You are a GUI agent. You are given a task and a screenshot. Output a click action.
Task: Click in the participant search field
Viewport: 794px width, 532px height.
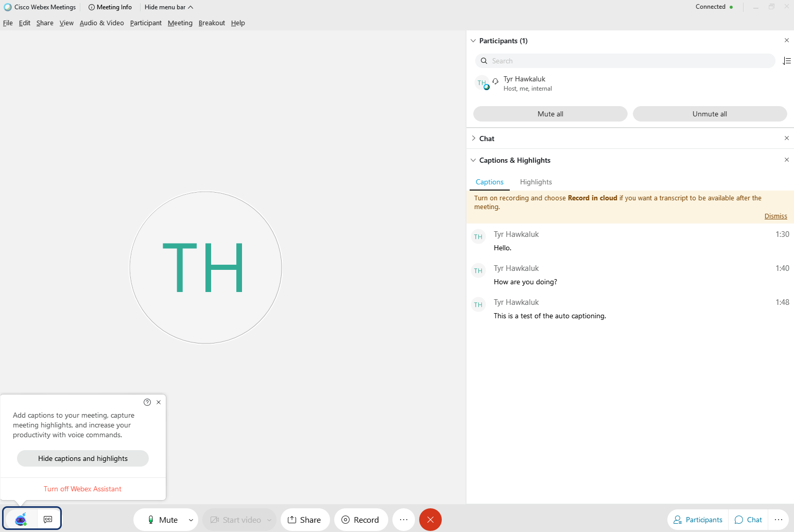click(x=592, y=60)
